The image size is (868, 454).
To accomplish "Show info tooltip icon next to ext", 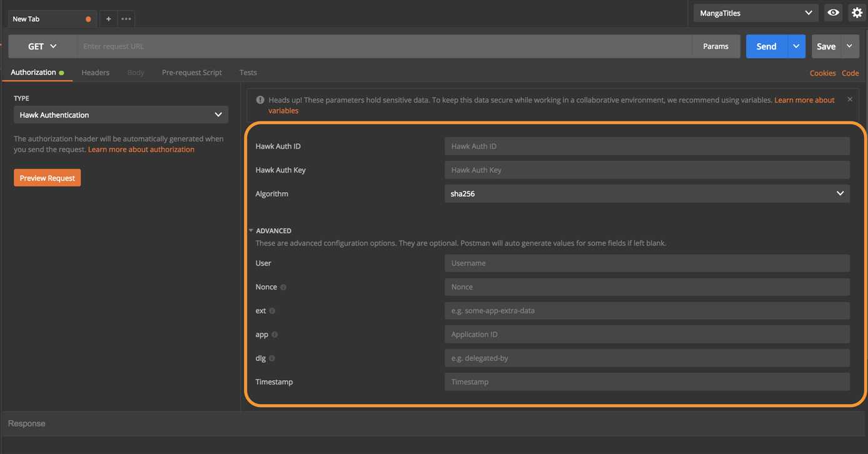I will (272, 311).
